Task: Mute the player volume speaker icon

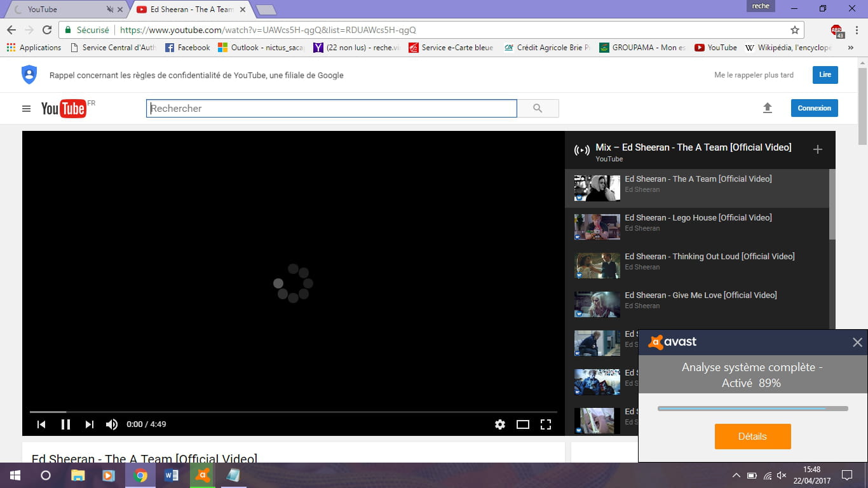Action: pos(112,424)
